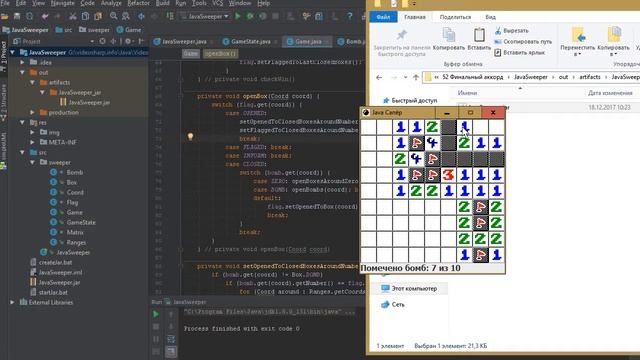Open the Navigate menu

[x=63, y=3]
